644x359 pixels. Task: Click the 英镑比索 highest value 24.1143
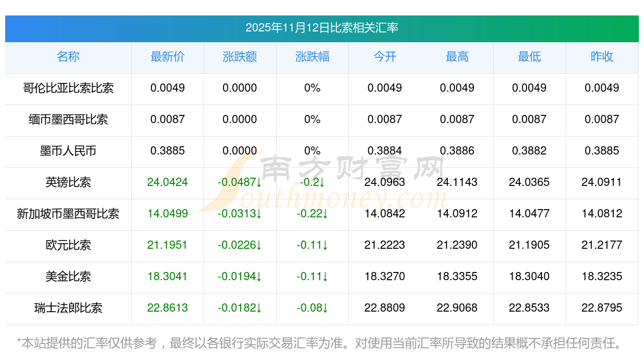(x=457, y=182)
